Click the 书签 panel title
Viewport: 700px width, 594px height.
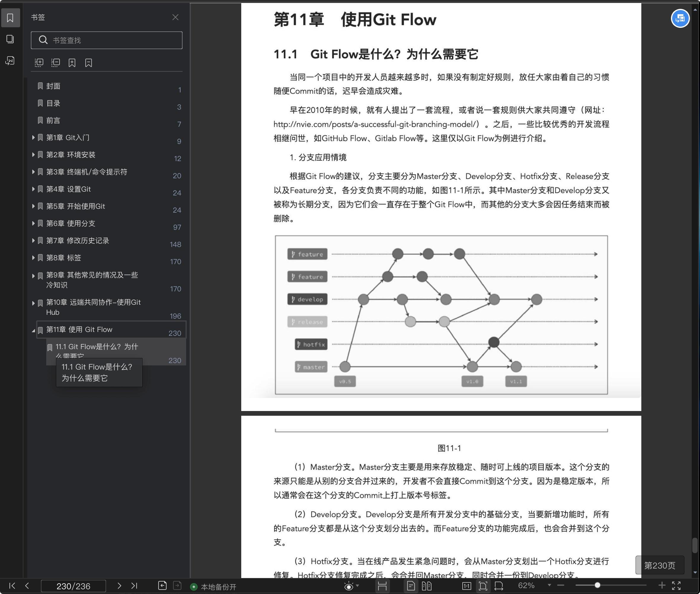(x=38, y=17)
